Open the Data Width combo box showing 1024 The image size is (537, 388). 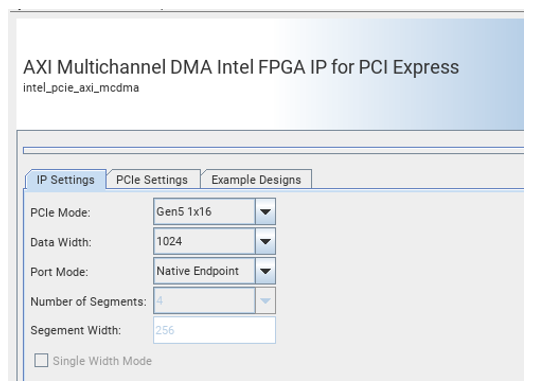click(x=214, y=241)
